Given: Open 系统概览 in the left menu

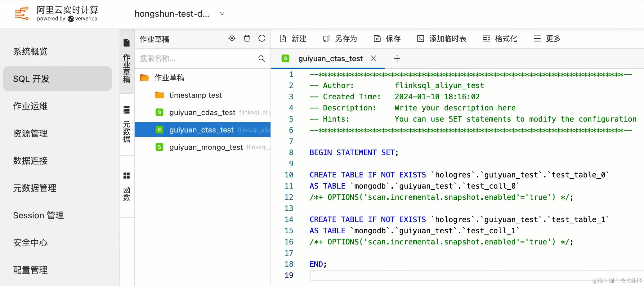Looking at the screenshot, I should [x=30, y=51].
